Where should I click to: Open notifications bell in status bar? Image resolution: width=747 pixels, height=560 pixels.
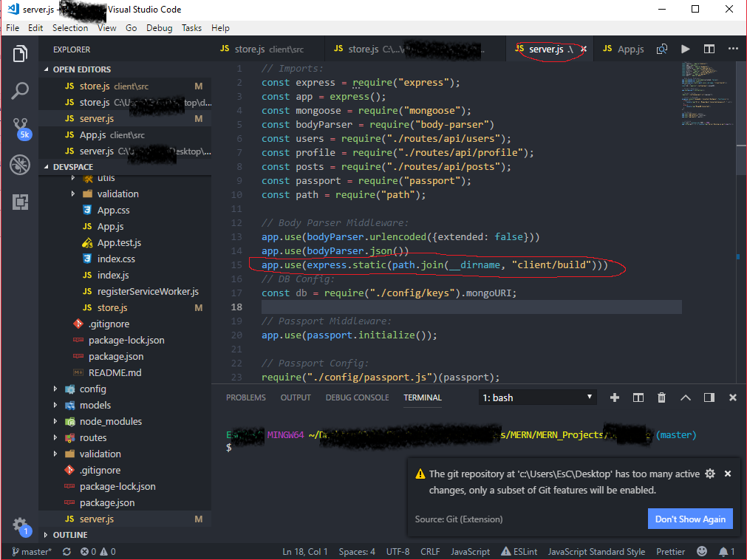tap(726, 551)
